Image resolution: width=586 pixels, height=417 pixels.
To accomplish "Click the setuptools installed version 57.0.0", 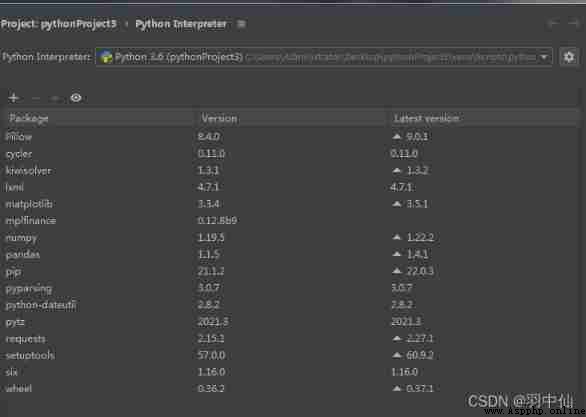I will [212, 355].
